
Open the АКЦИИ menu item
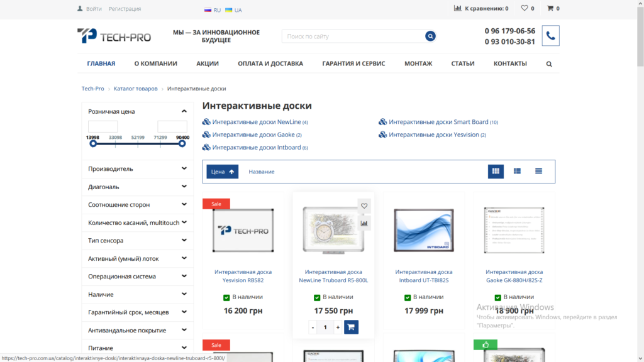(x=208, y=63)
